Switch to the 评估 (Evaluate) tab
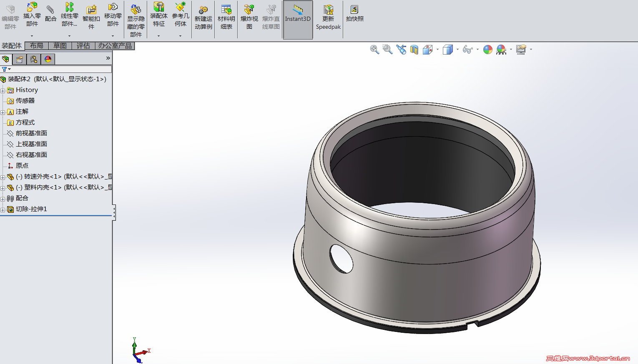The height and width of the screenshot is (364, 638). click(83, 46)
